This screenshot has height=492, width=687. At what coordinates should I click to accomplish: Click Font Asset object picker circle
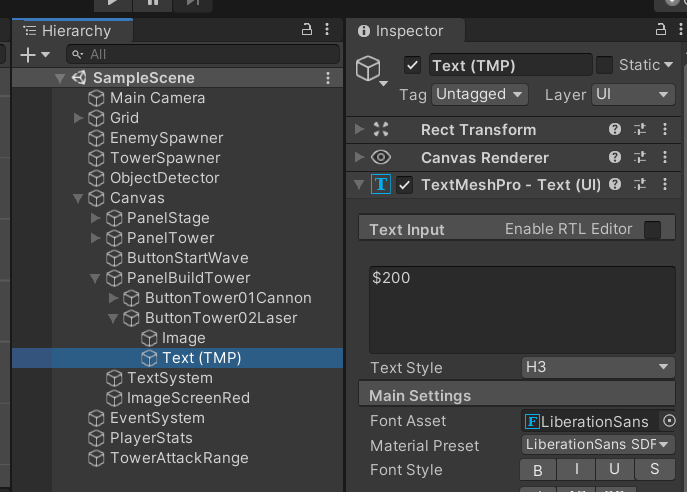click(669, 422)
